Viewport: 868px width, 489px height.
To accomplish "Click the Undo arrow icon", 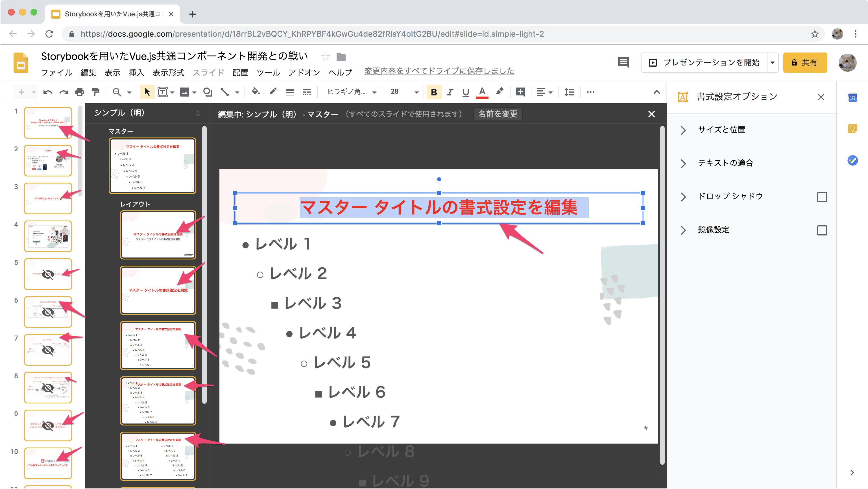I will pos(47,92).
